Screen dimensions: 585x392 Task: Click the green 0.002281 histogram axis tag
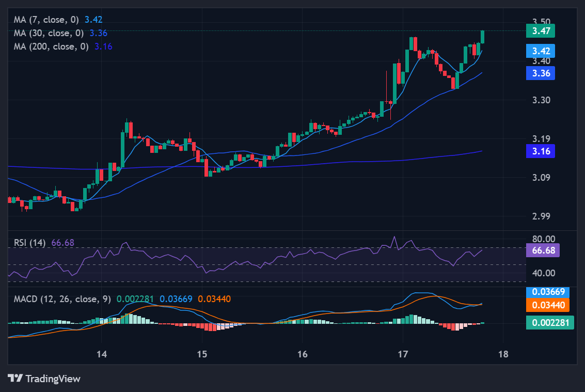point(549,323)
